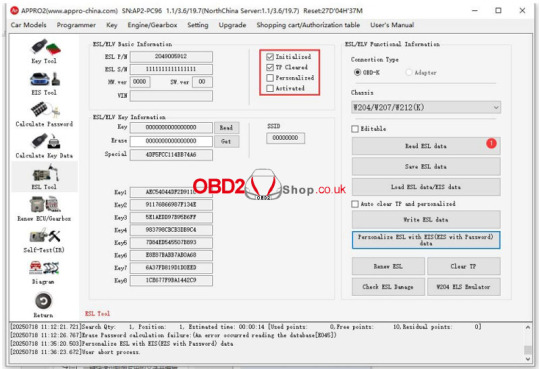Open the Key menu
Viewport: 540px width, 369px height.
click(112, 25)
